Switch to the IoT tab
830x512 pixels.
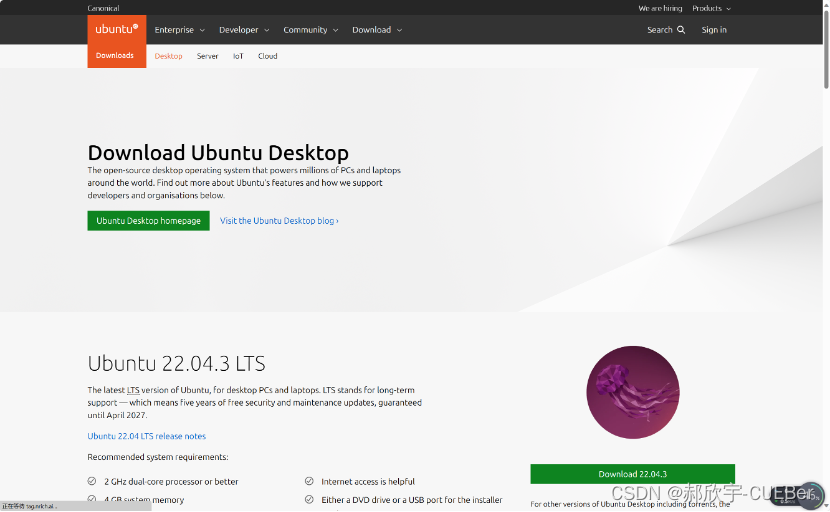pos(238,56)
